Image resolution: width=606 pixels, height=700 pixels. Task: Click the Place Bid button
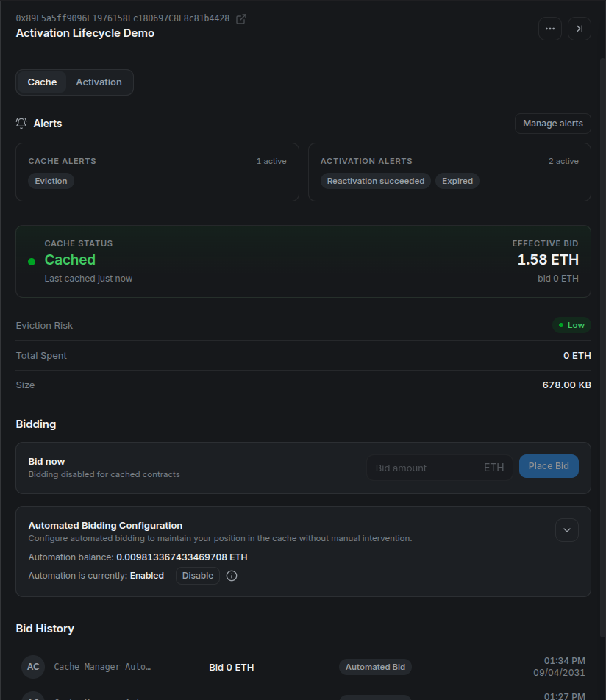(x=549, y=466)
